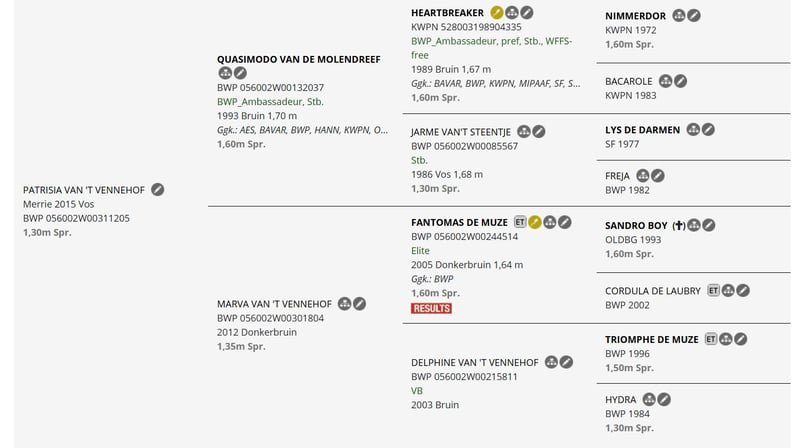Click yellow pencil icon next to Heartbreaker

tap(497, 13)
